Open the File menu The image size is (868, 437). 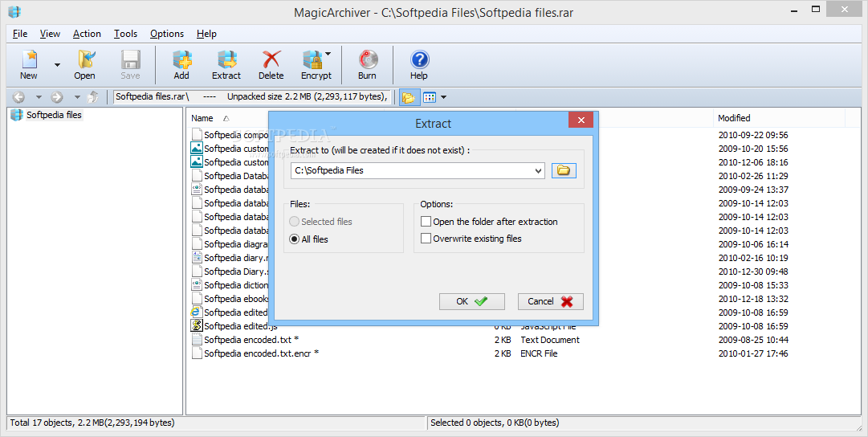tap(20, 34)
